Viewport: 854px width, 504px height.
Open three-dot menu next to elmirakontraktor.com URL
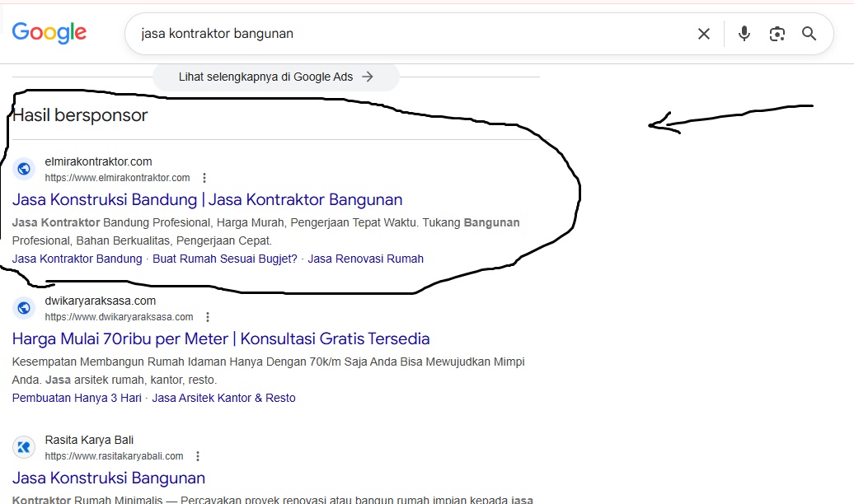pos(204,177)
